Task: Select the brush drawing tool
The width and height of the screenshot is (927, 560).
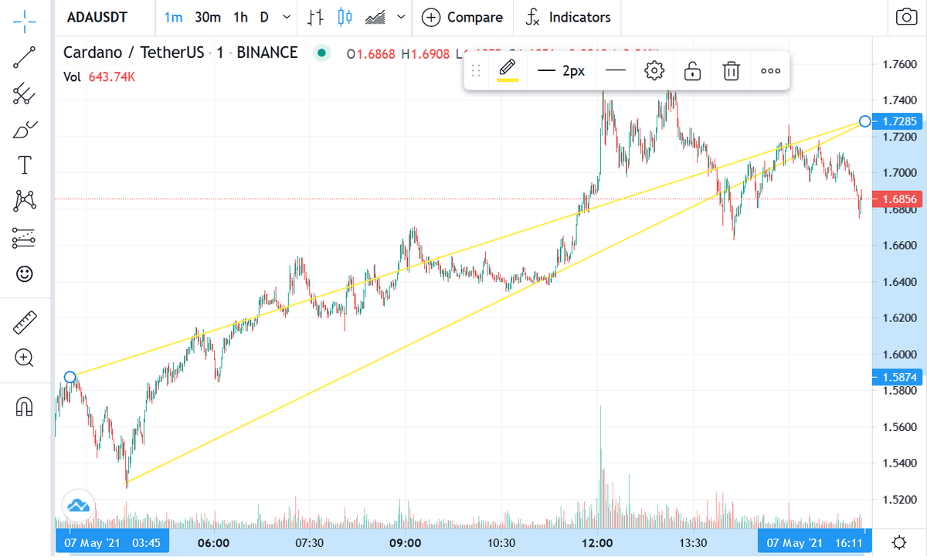Action: 25,129
